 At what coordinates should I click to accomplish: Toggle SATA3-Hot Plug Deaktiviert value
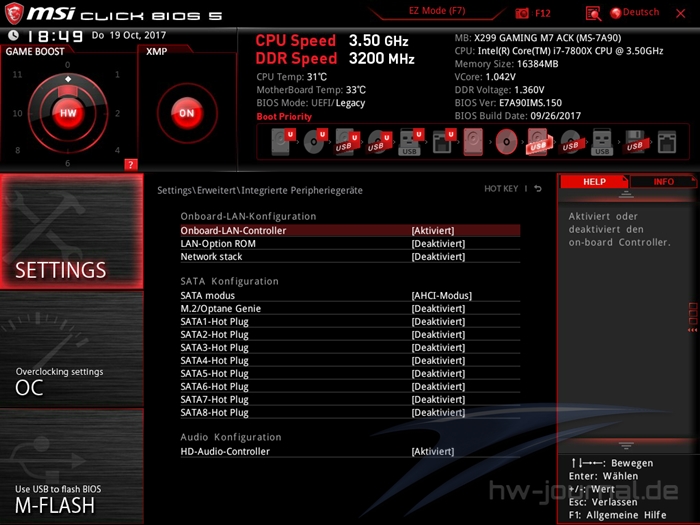(x=438, y=347)
